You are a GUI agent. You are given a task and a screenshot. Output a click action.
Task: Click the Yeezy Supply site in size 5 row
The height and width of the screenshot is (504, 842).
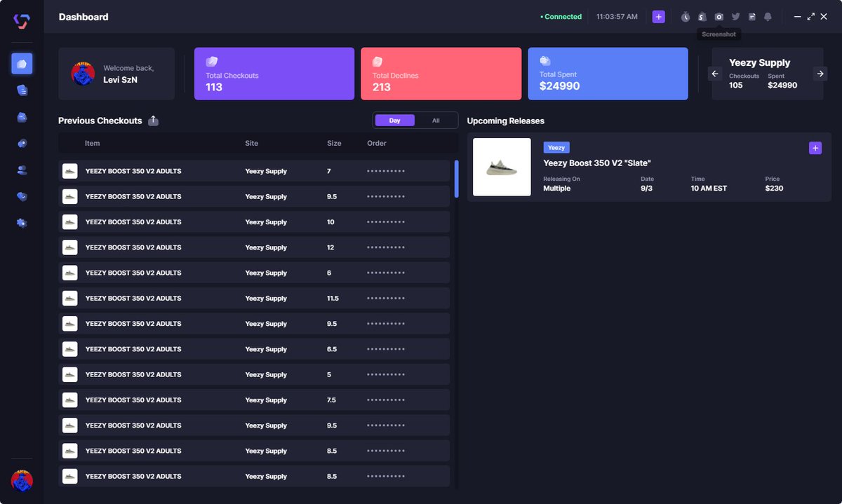pos(266,375)
